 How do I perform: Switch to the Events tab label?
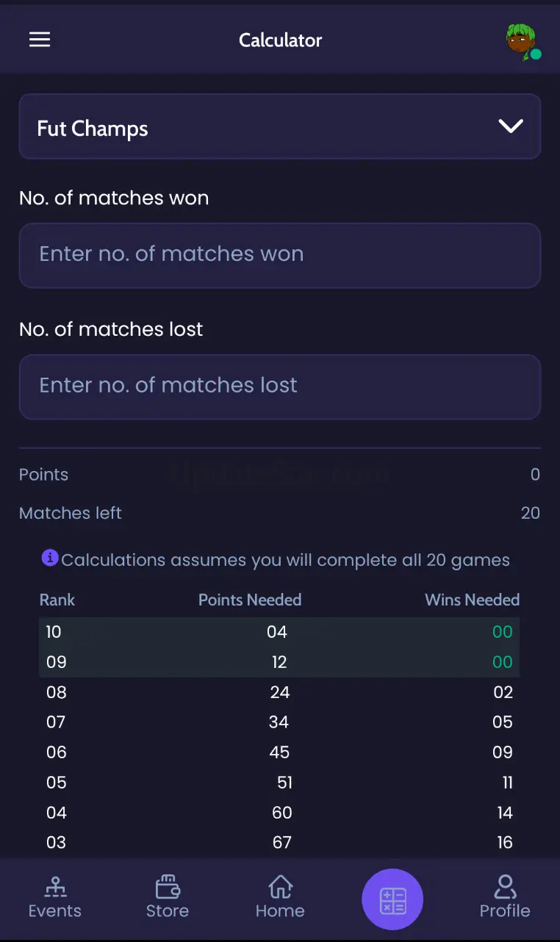point(55,911)
